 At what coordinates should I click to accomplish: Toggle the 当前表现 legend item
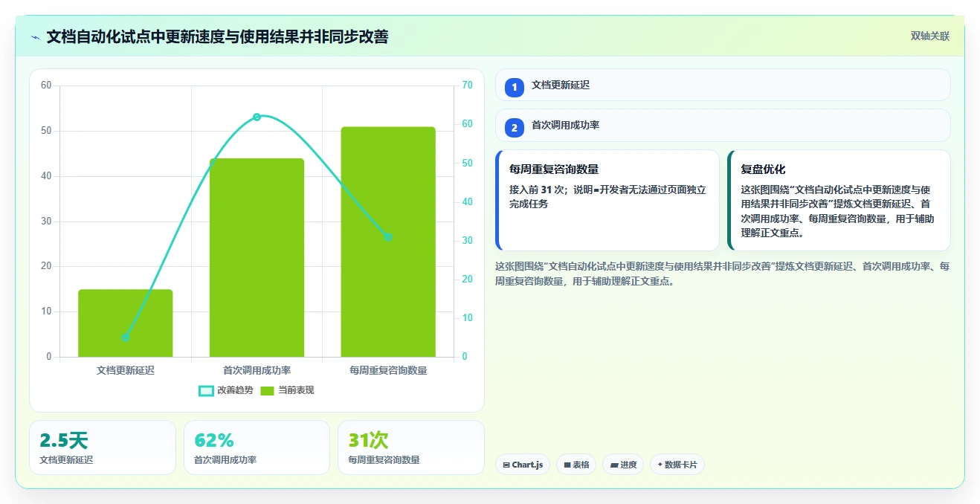click(287, 390)
